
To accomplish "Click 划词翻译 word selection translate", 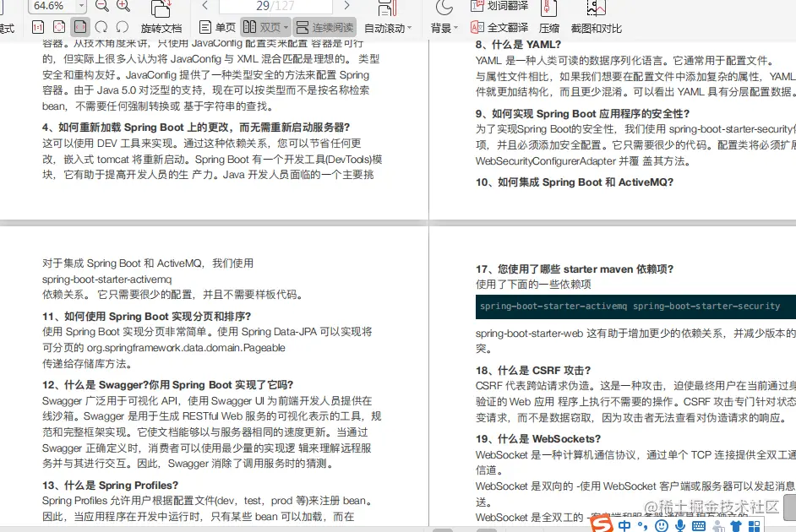I will point(499,6).
